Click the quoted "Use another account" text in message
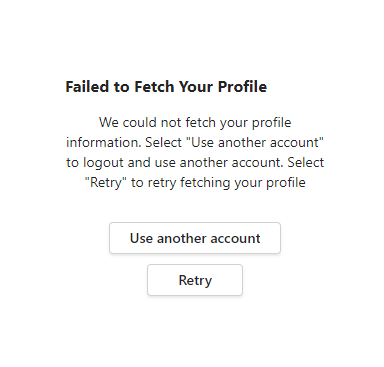 coord(255,142)
